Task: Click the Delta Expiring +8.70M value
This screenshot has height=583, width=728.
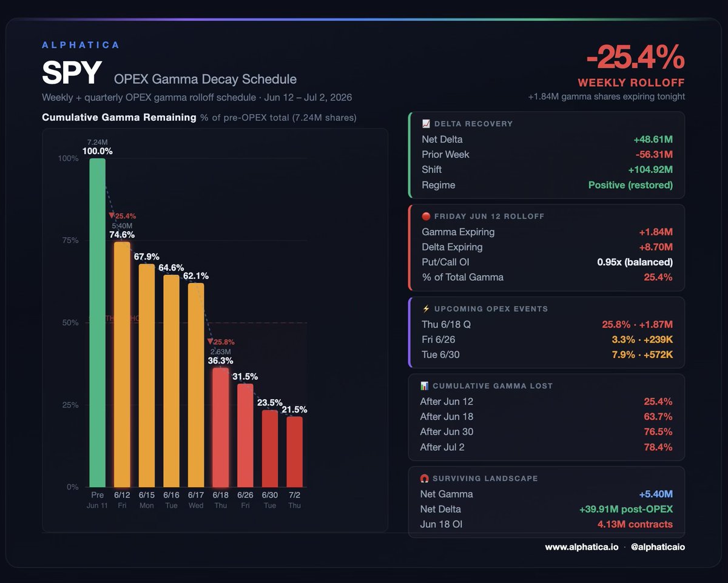Action: coord(655,247)
